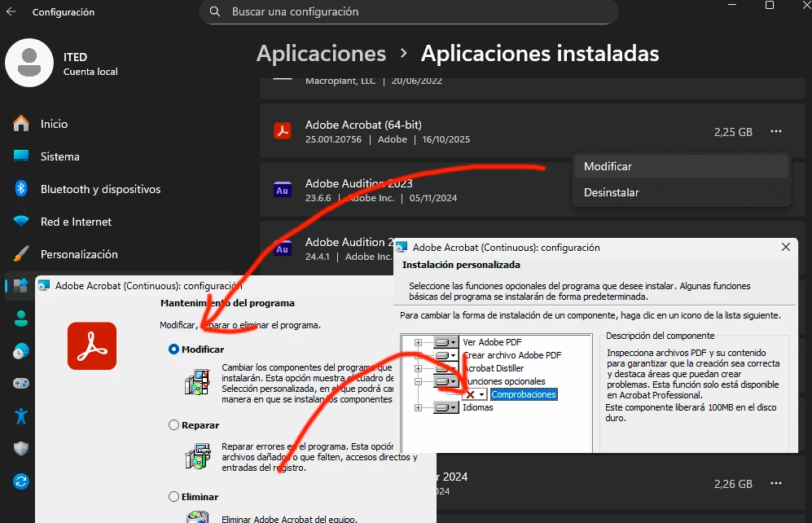Open the Juegos gamepad icon
Viewport: 812px width, 523px height.
click(x=21, y=383)
